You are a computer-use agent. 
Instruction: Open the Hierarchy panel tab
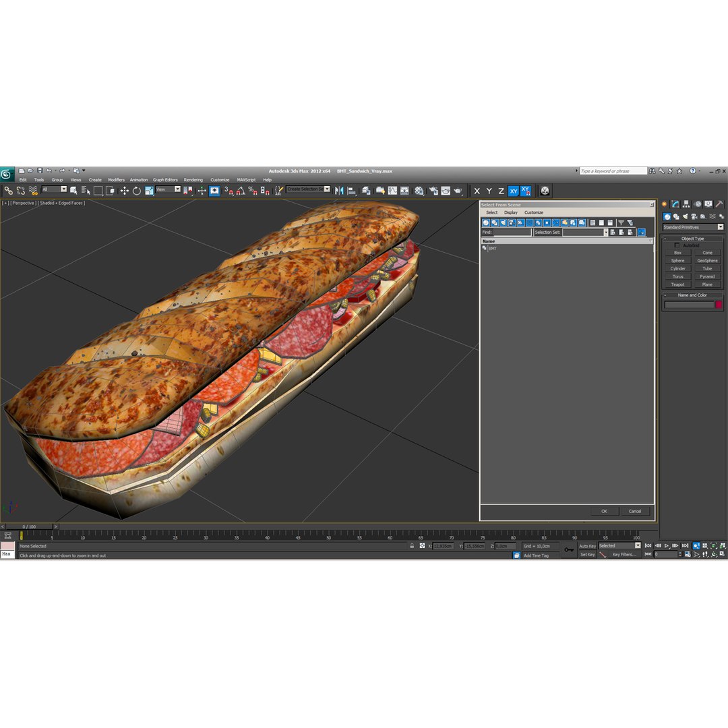(686, 204)
